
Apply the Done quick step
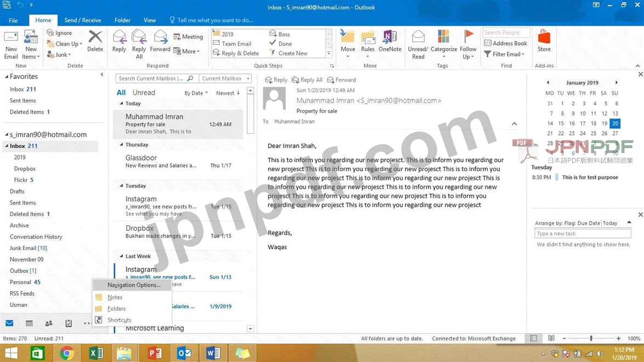(x=281, y=43)
